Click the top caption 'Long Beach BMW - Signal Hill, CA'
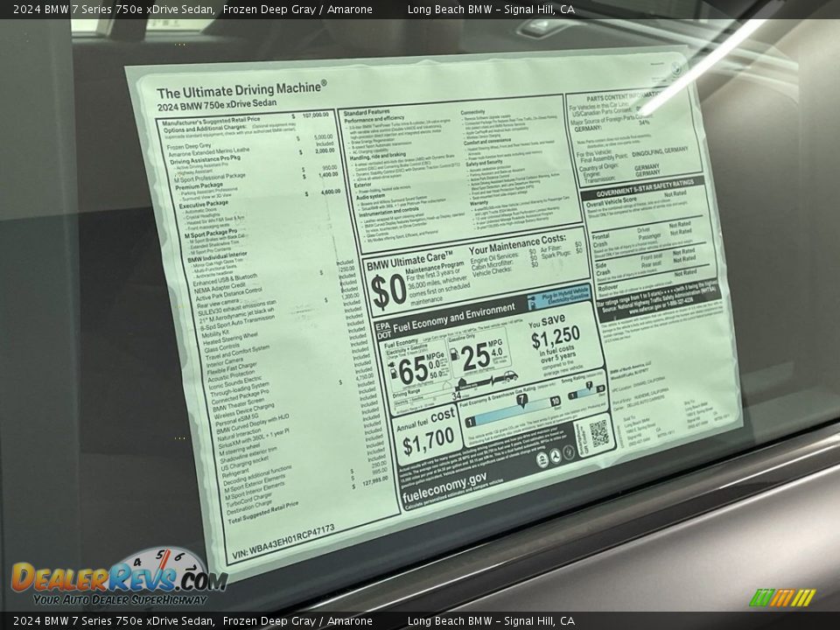This screenshot has width=840, height=630. tap(491, 9)
